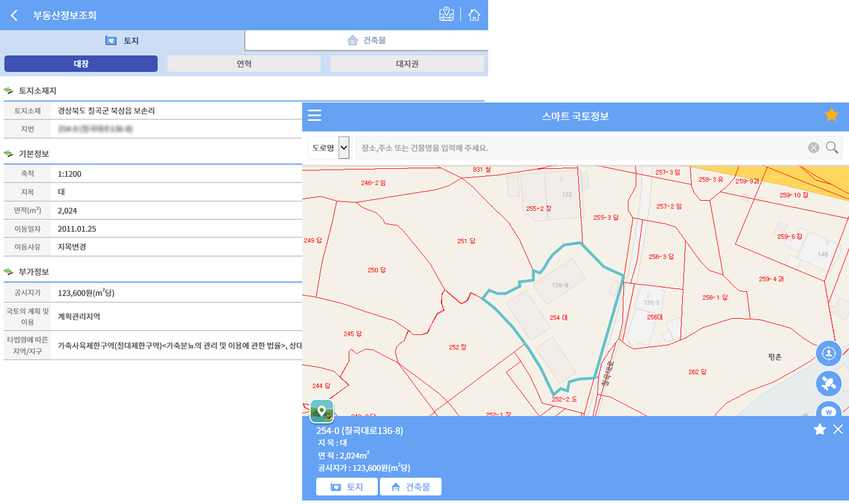Screen dimensions: 849x504
Task: Open the map view icon in header
Action: pyautogui.click(x=446, y=15)
